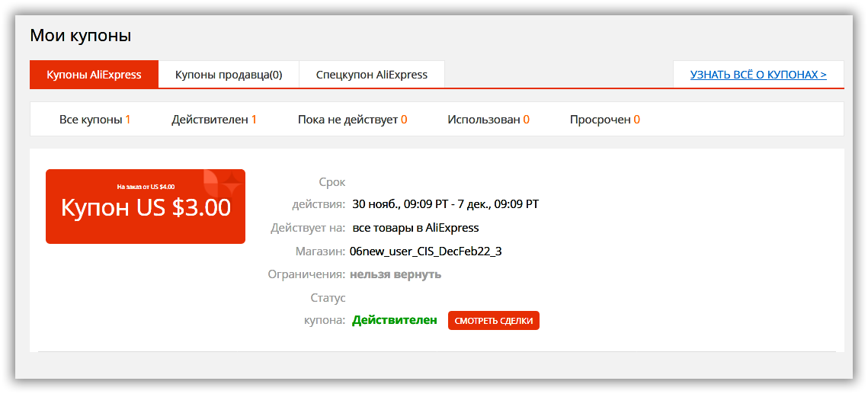The height and width of the screenshot is (394, 868).
Task: Switch to Купоны продавца(0) tab
Action: click(x=229, y=74)
